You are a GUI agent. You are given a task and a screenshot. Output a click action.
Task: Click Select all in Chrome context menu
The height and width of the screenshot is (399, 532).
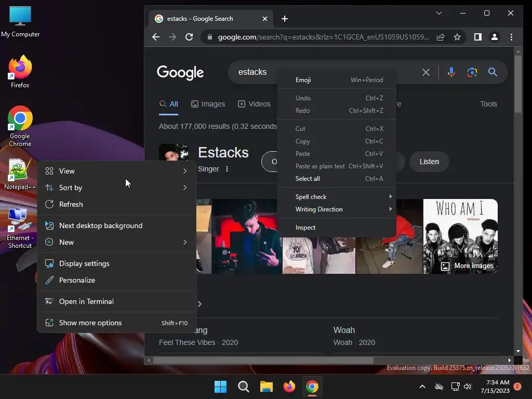pos(337,179)
